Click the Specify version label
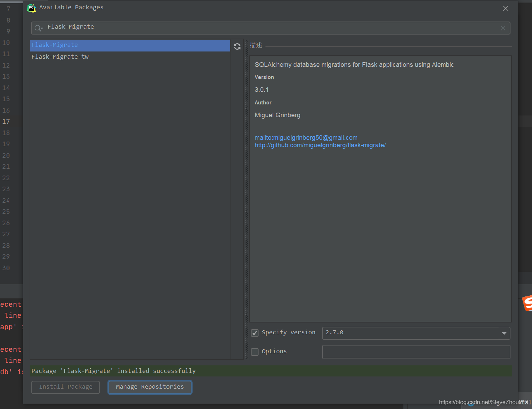Screen dimensions: 532x409 pyautogui.click(x=289, y=332)
